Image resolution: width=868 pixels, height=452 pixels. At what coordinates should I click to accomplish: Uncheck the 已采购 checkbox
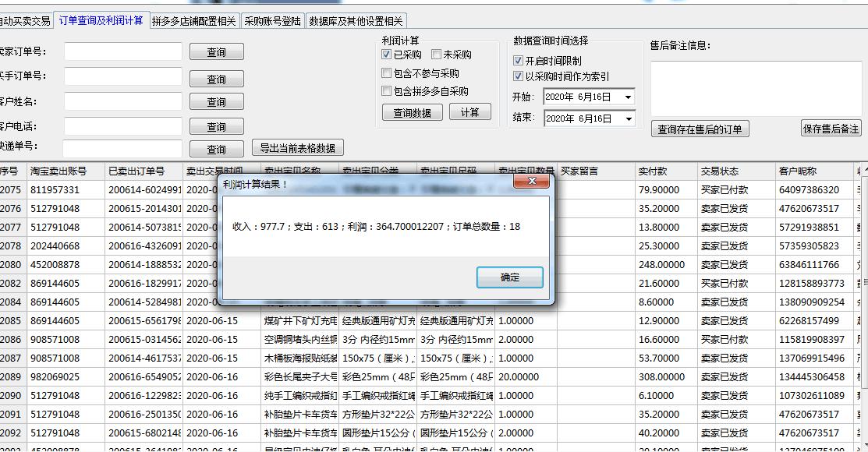(x=386, y=54)
